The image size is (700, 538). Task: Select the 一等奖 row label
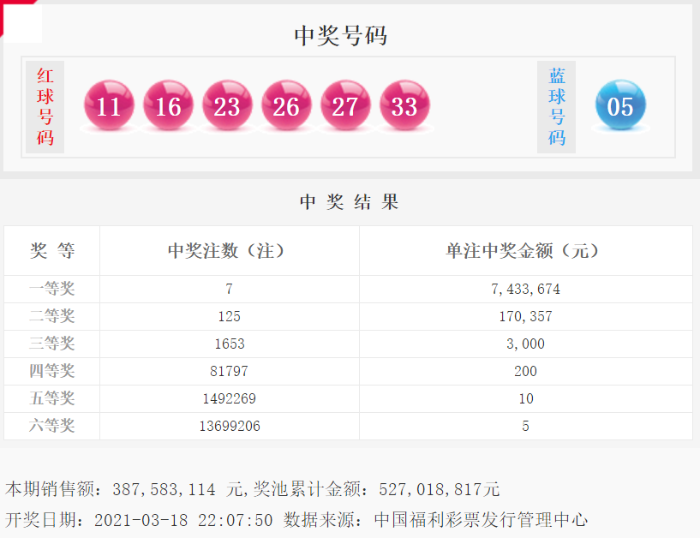pyautogui.click(x=52, y=289)
